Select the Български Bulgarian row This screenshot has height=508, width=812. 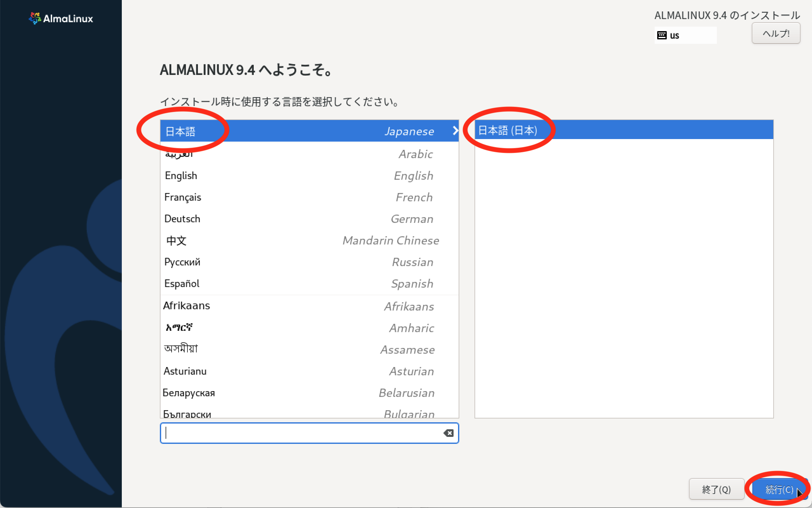click(x=309, y=411)
